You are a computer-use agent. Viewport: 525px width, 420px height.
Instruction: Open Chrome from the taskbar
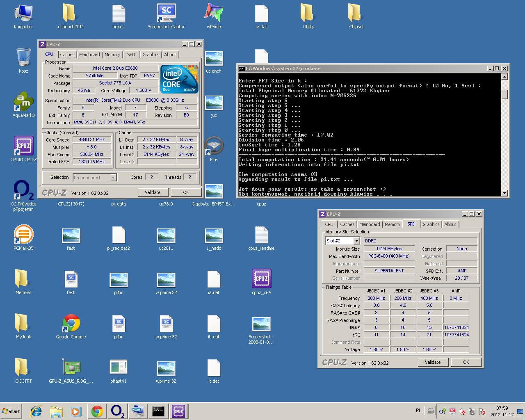coord(97,411)
